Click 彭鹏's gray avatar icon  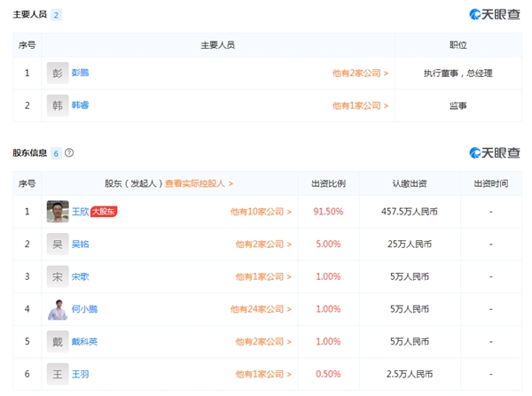pyautogui.click(x=58, y=73)
